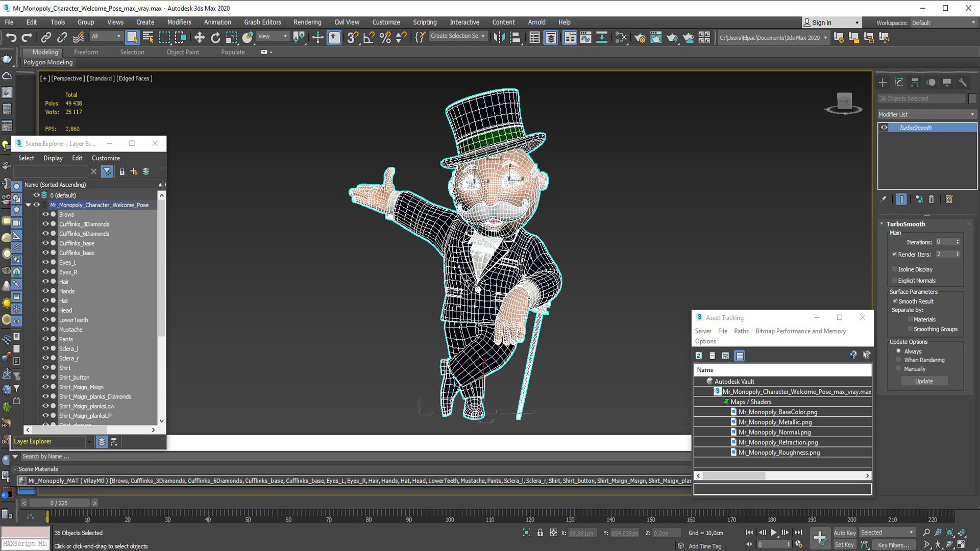Choose the Select and Move tool
This screenshot has width=980, height=551.
pyautogui.click(x=199, y=37)
